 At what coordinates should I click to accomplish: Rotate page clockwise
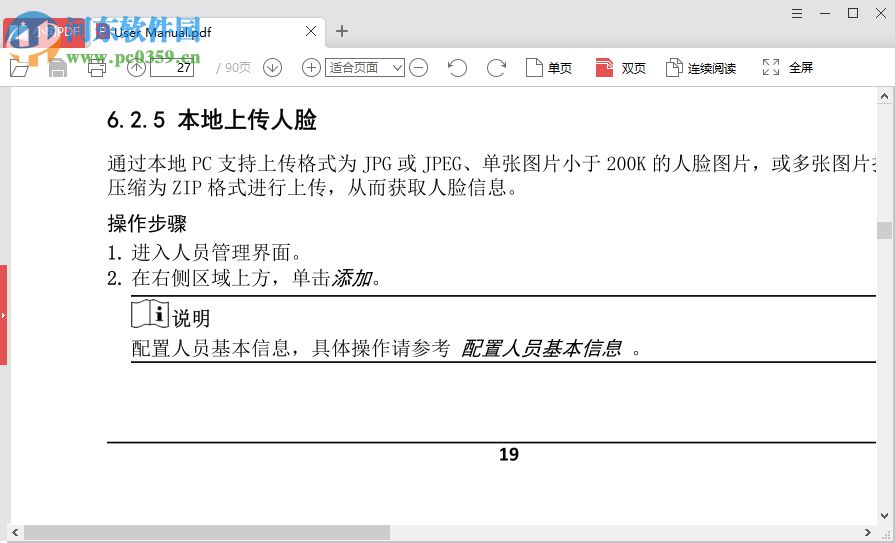pyautogui.click(x=496, y=68)
